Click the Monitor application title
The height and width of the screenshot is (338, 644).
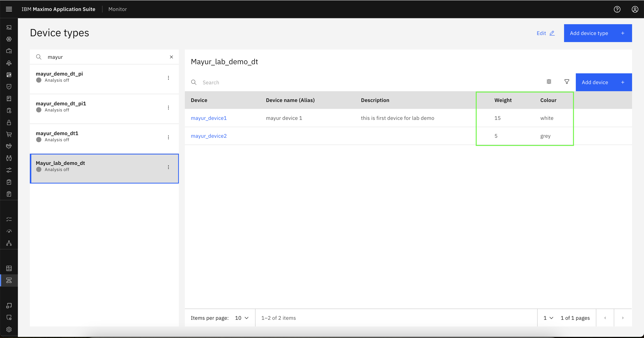[118, 9]
